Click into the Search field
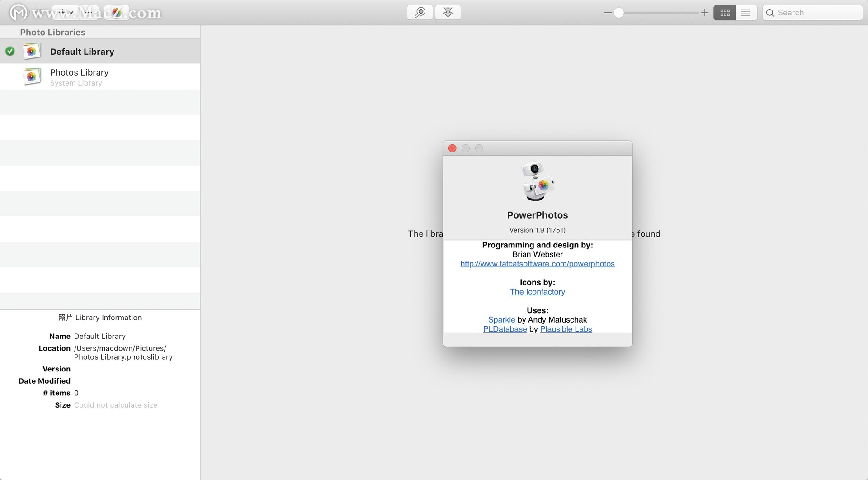868x480 pixels. tap(812, 13)
